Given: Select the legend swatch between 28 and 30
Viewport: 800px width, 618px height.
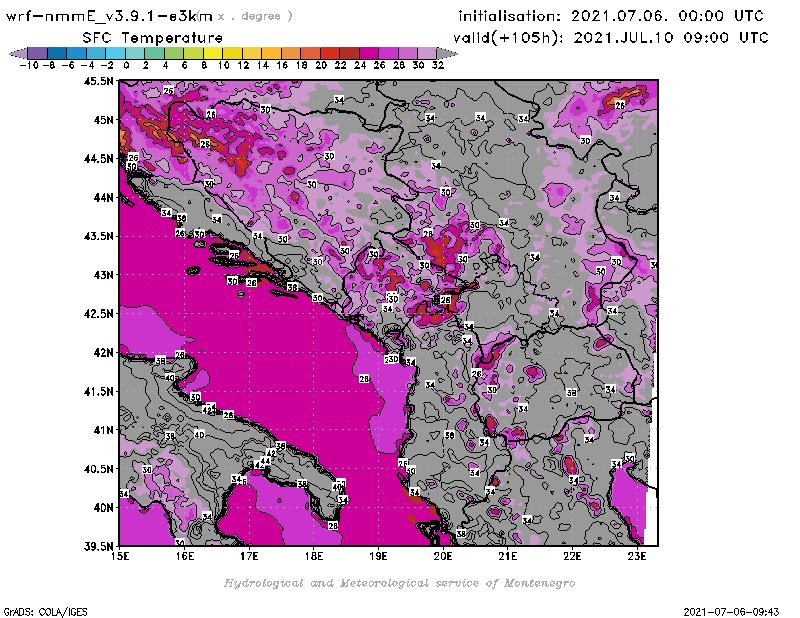Looking at the screenshot, I should [408, 53].
